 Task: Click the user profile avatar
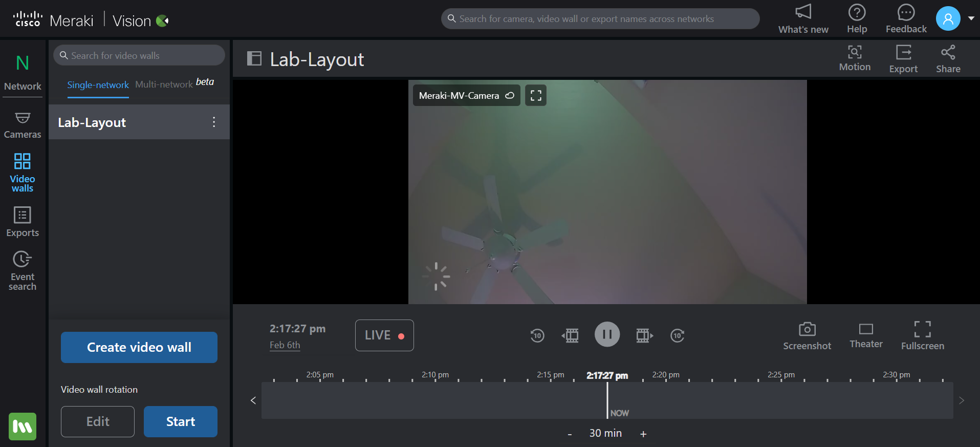(x=948, y=18)
